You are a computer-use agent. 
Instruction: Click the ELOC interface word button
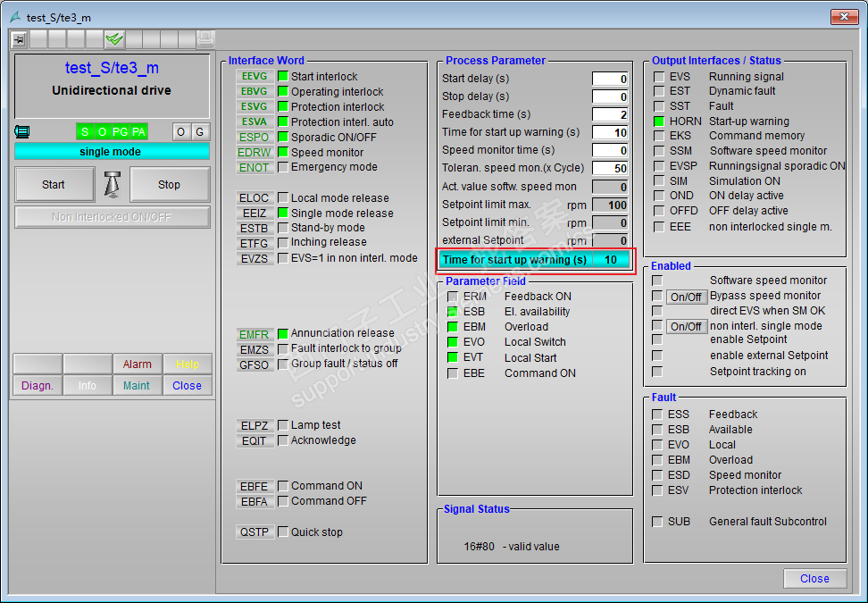[x=255, y=197]
